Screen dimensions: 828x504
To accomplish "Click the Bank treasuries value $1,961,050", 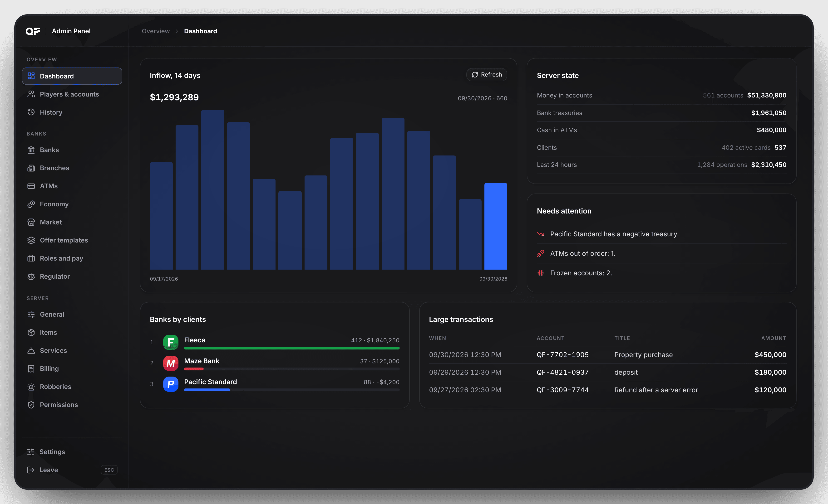I will (x=769, y=113).
